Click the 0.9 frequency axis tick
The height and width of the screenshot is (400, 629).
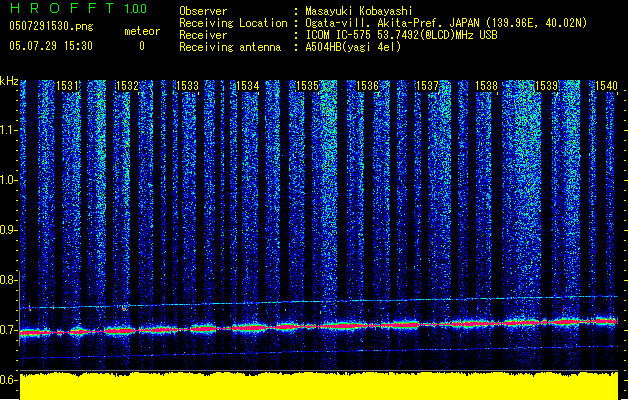coord(9,230)
